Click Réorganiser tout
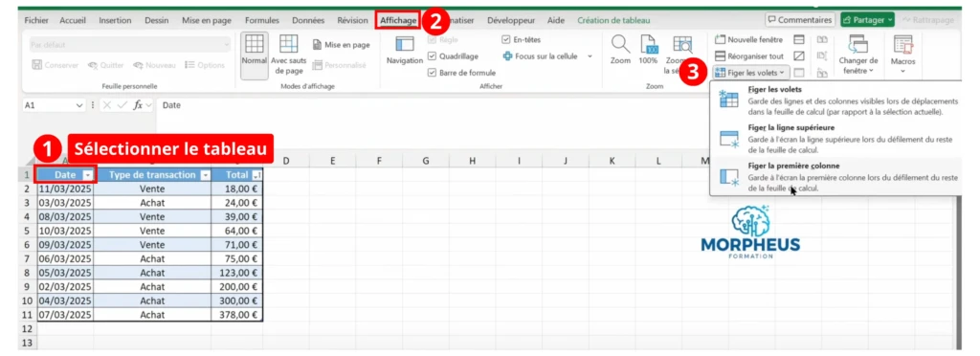 point(748,56)
